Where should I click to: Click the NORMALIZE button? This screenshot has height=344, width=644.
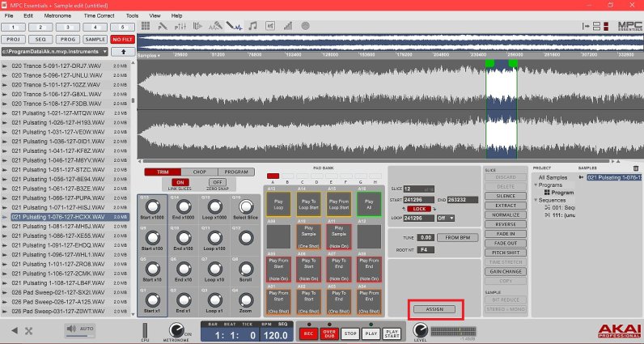505,216
